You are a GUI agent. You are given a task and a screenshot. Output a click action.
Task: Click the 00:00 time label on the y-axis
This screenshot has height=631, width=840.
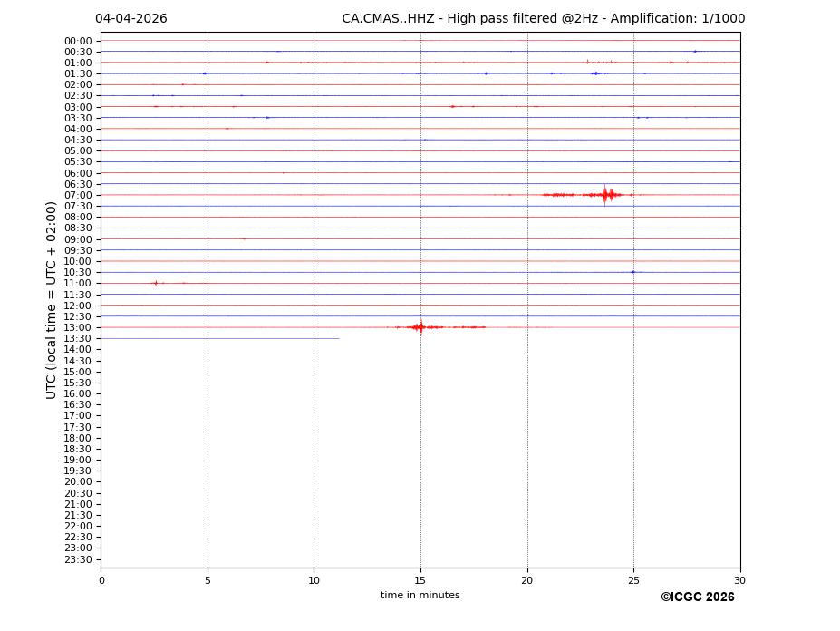78,41
